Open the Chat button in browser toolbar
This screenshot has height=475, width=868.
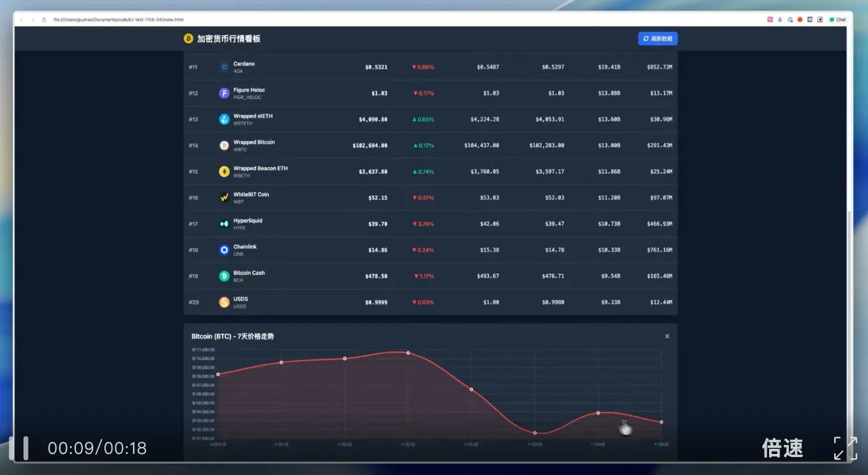click(838, 20)
